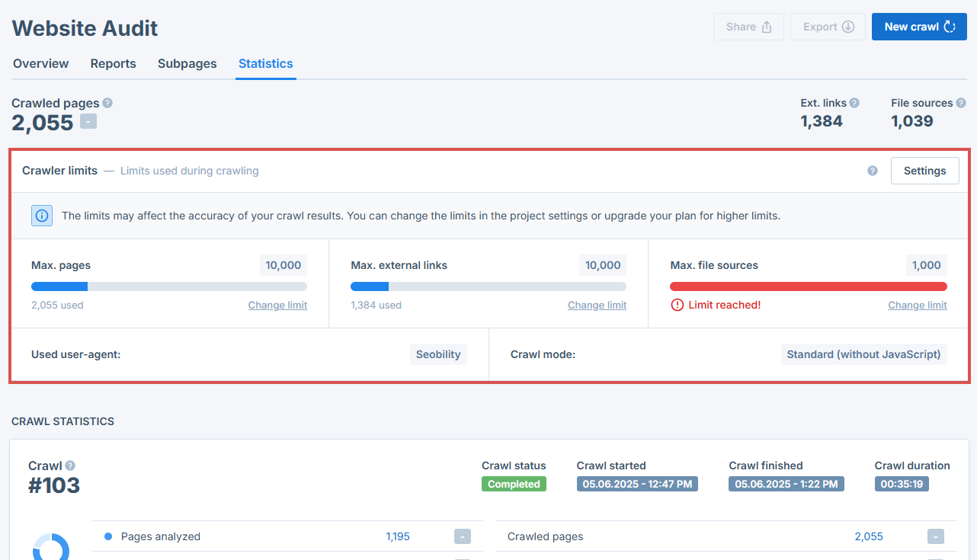Switch to the Reports tab
977x560 pixels.
(x=113, y=64)
